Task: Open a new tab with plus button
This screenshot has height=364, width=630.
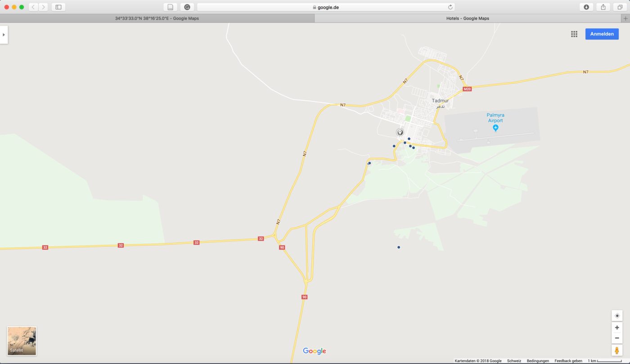Action: point(625,18)
